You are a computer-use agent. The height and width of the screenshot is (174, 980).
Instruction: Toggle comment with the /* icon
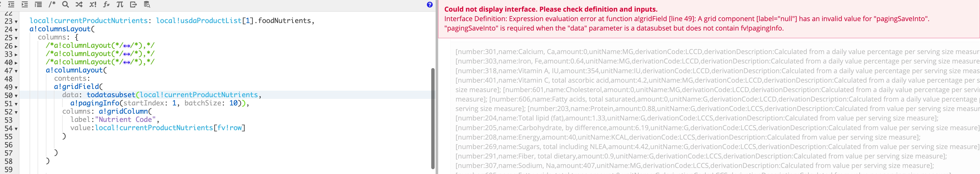tap(52, 5)
